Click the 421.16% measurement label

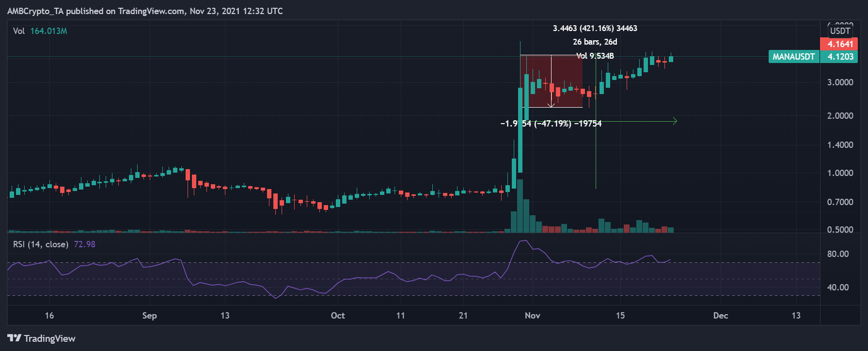(x=595, y=28)
